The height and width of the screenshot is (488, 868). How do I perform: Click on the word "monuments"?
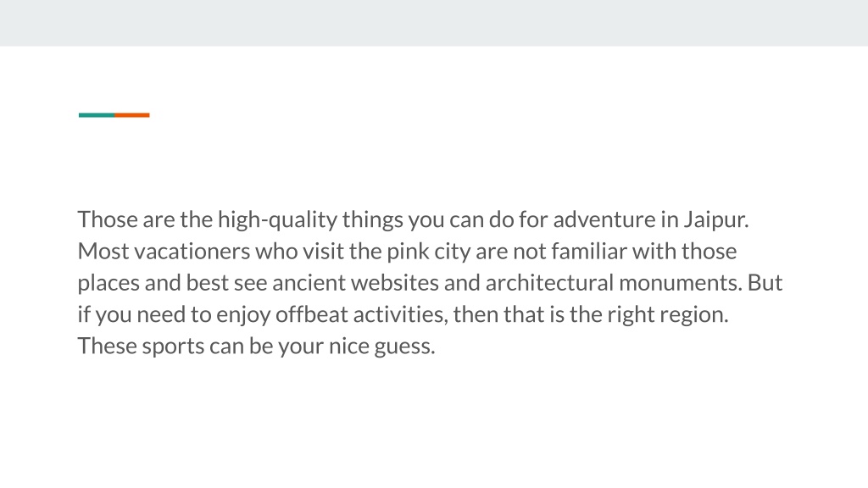pos(679,283)
